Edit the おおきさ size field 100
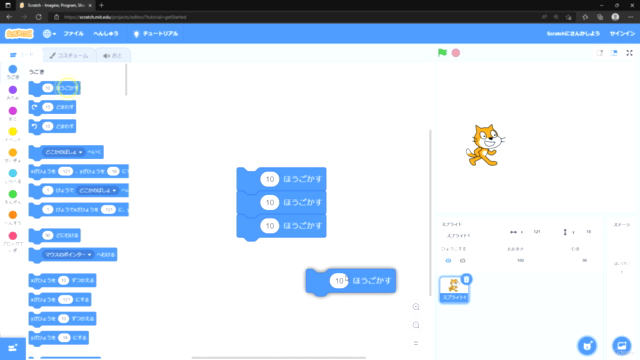640x360 pixels. pos(520,260)
